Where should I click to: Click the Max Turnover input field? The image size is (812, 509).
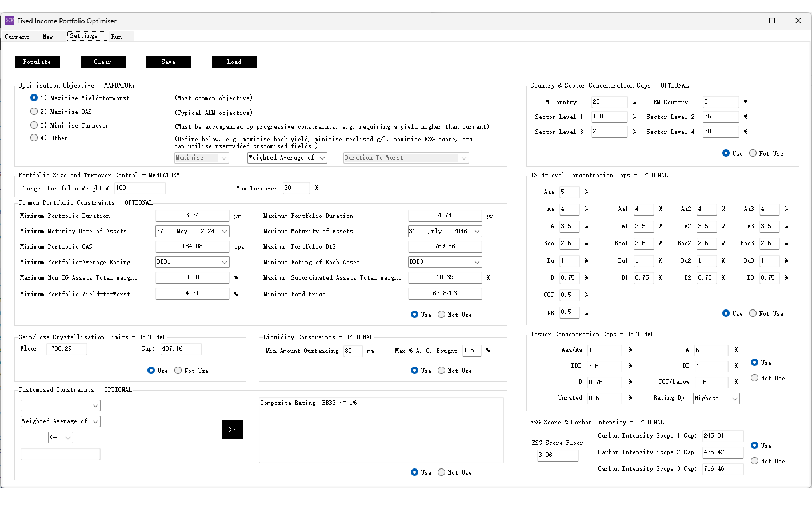[x=296, y=188]
